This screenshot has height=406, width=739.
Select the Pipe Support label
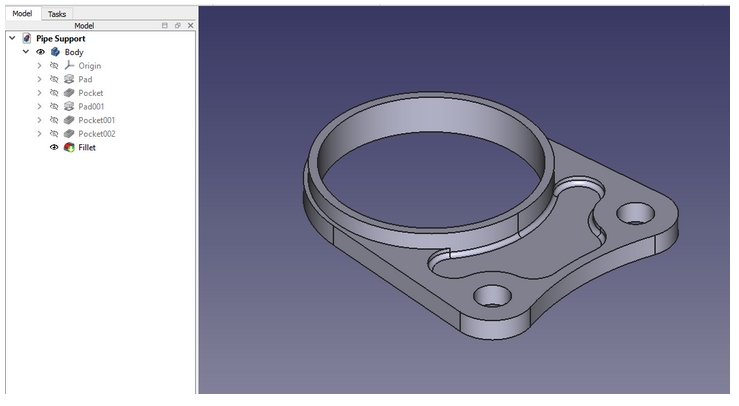click(61, 39)
